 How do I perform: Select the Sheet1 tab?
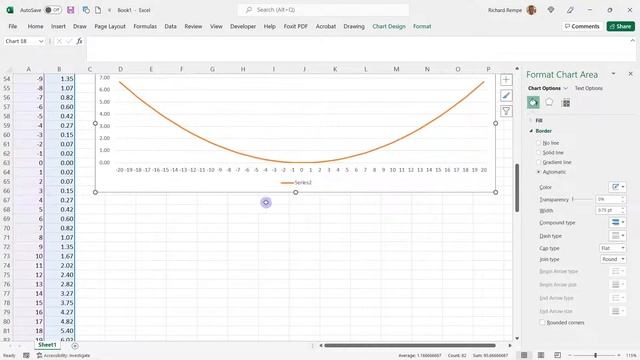coord(47,345)
